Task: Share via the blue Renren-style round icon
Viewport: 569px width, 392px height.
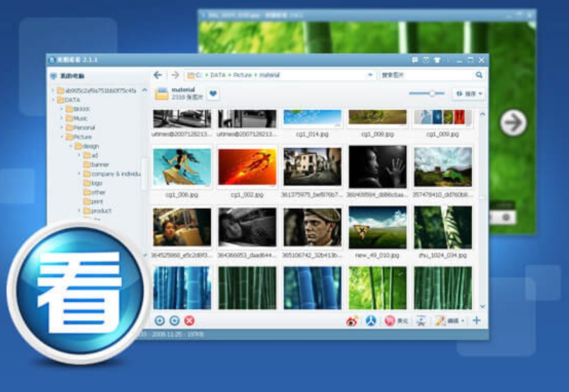Action: [x=371, y=321]
